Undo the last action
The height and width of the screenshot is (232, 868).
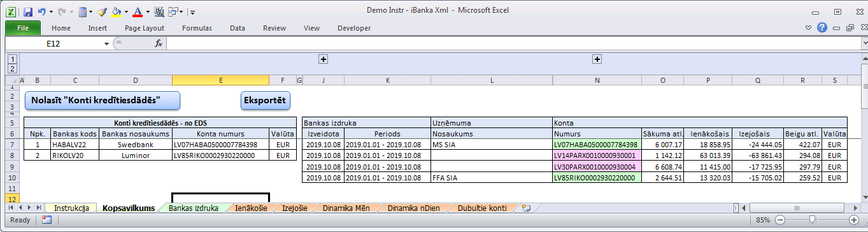click(x=42, y=11)
